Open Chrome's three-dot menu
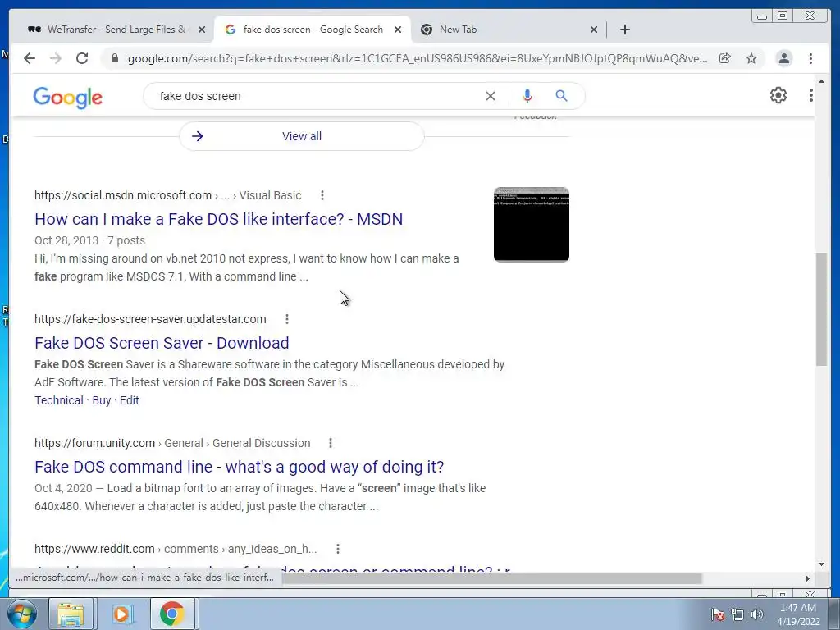This screenshot has width=840, height=630. coord(810,58)
